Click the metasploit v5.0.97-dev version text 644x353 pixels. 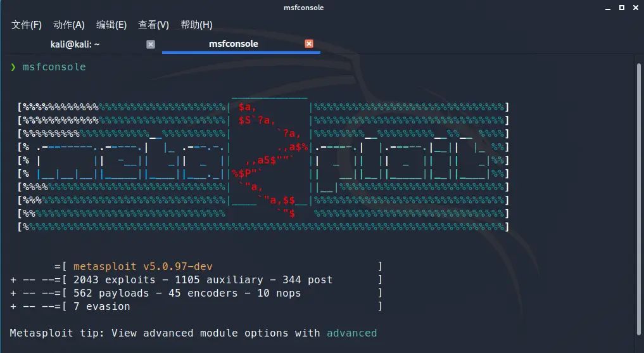coord(143,266)
